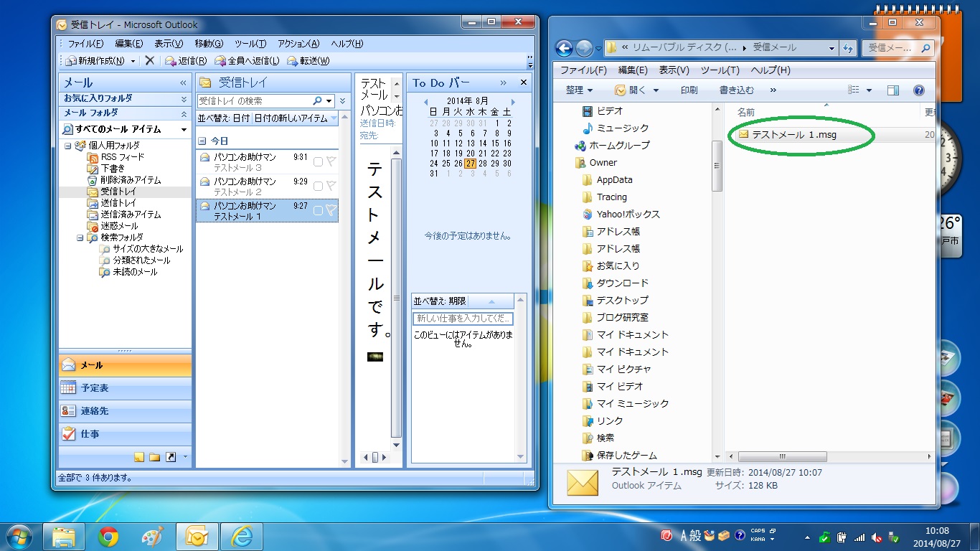Image resolution: width=980 pixels, height=551 pixels.
Task: Click the Explorer view change icon
Action: point(854,90)
